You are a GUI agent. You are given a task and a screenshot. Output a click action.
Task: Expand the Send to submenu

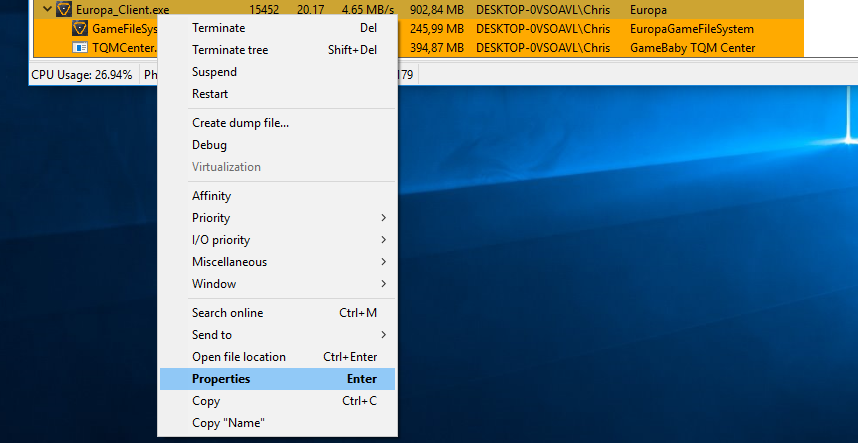[x=277, y=335]
